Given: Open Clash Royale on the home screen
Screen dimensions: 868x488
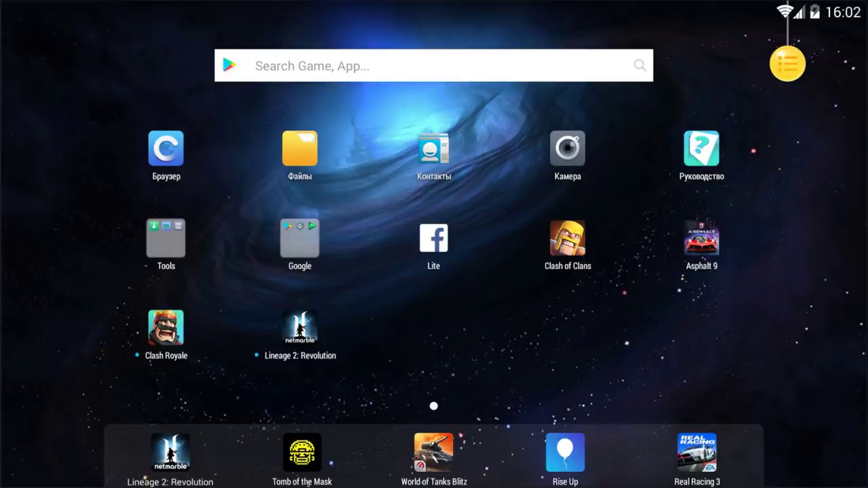Looking at the screenshot, I should pos(166,327).
